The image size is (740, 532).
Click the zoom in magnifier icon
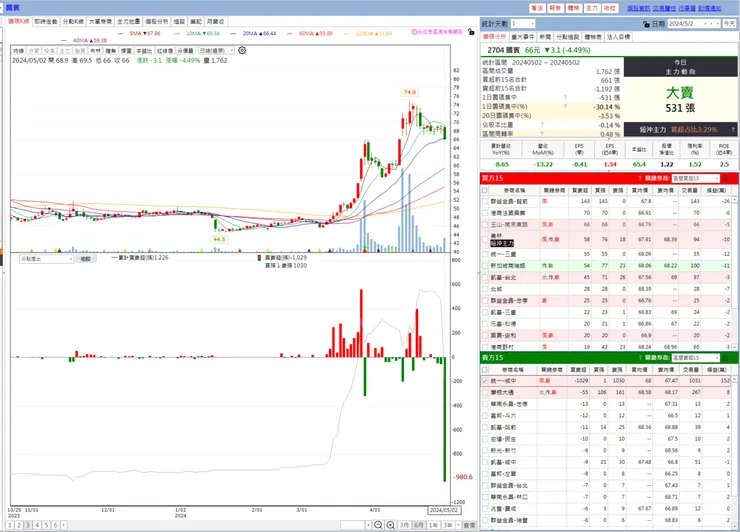pyautogui.click(x=391, y=525)
